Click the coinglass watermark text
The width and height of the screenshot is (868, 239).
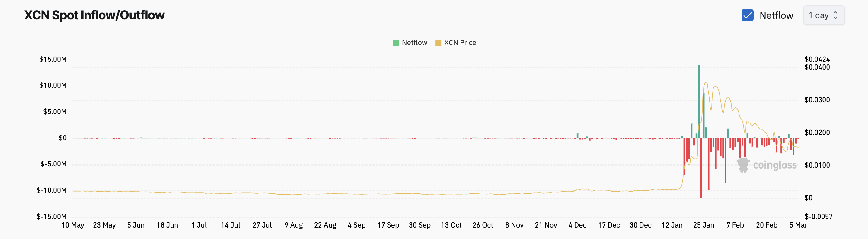[x=775, y=165]
